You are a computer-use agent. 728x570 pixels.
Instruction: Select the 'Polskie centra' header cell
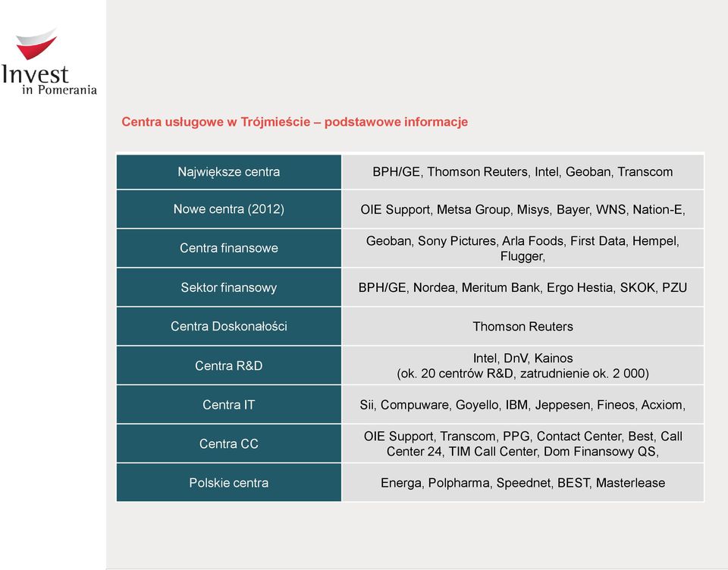click(x=229, y=483)
